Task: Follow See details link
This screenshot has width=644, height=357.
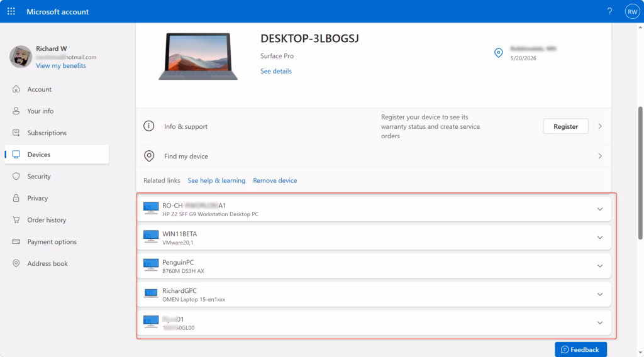Action: (275, 71)
